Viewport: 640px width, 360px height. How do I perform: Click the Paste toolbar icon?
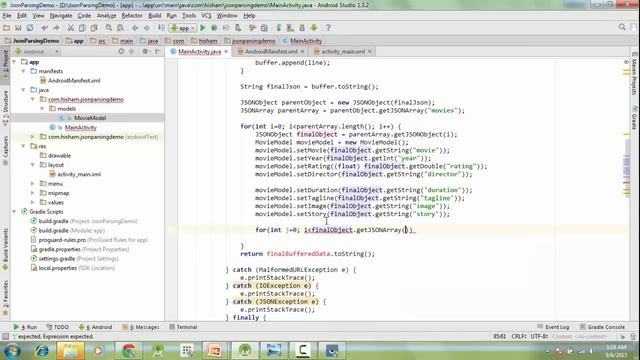94,28
